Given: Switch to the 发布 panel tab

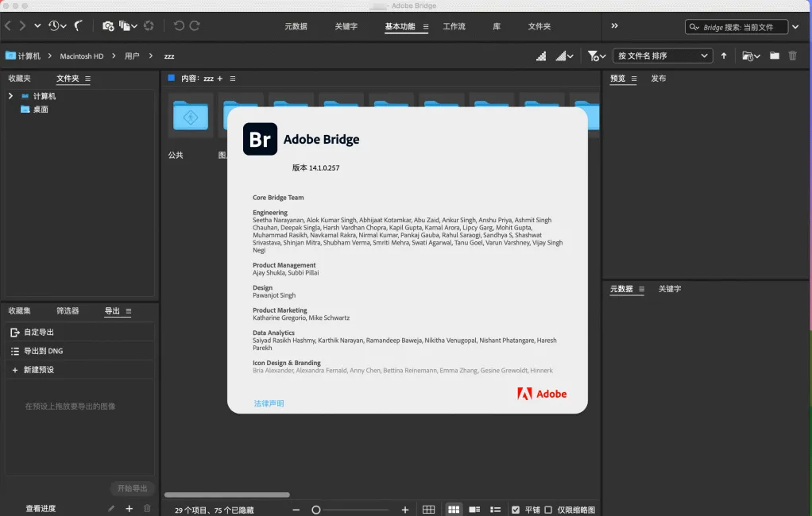Looking at the screenshot, I should pyautogui.click(x=658, y=79).
